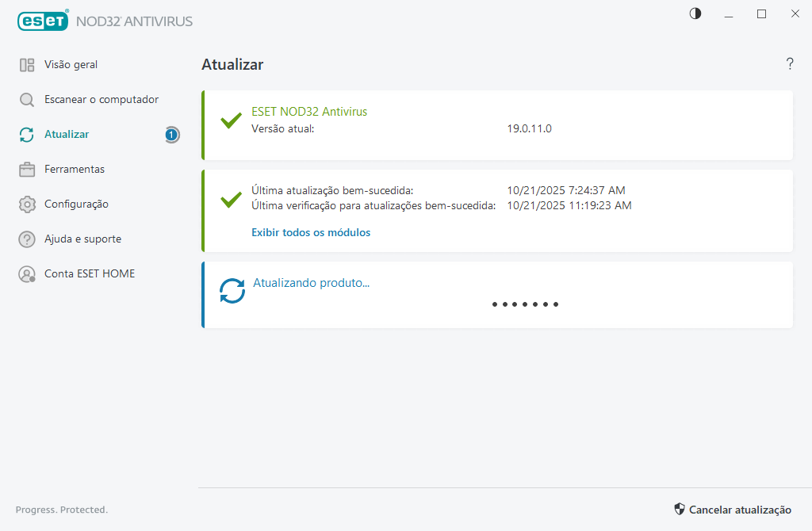
Task: Click the Atualizar refresh arrows sidebar icon
Action: (27, 135)
